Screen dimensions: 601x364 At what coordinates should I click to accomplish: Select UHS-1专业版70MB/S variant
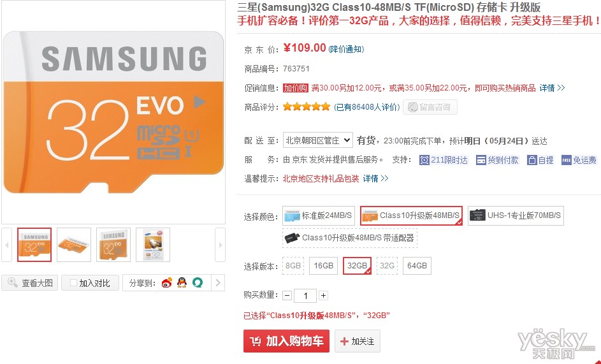click(x=516, y=215)
